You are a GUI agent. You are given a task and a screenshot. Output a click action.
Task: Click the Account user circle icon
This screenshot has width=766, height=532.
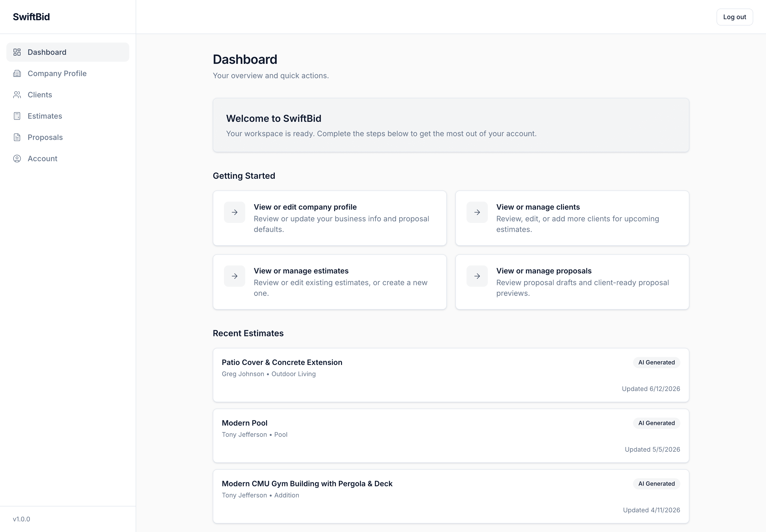[x=17, y=159]
